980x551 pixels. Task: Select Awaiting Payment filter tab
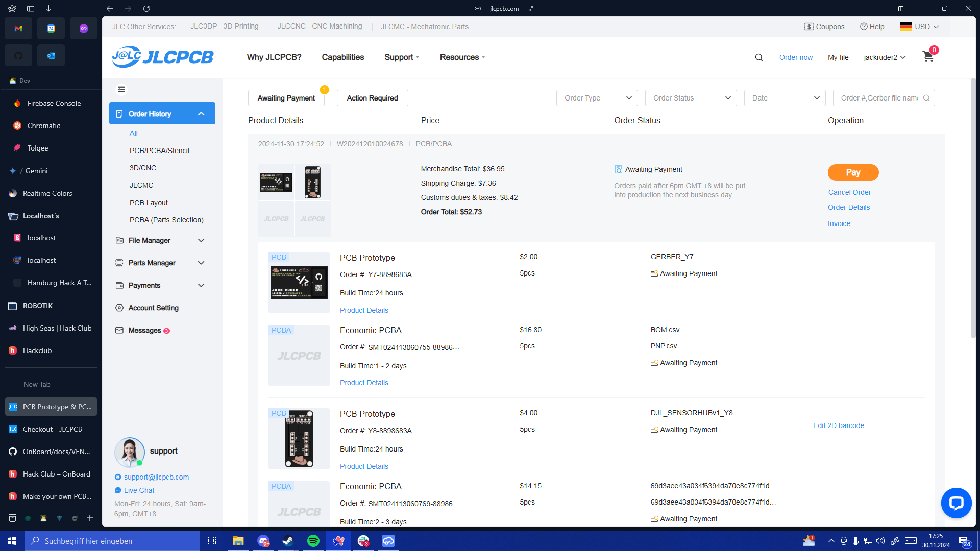pyautogui.click(x=286, y=97)
